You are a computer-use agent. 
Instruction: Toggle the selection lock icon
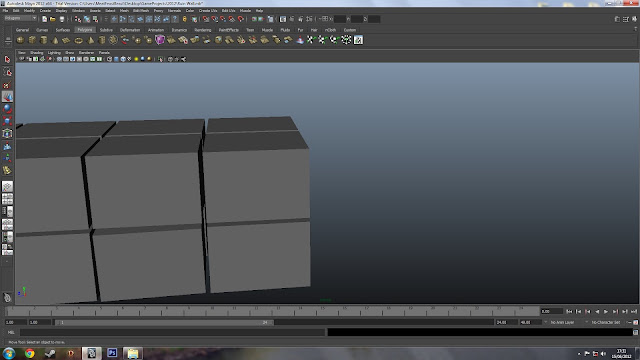tap(184, 19)
